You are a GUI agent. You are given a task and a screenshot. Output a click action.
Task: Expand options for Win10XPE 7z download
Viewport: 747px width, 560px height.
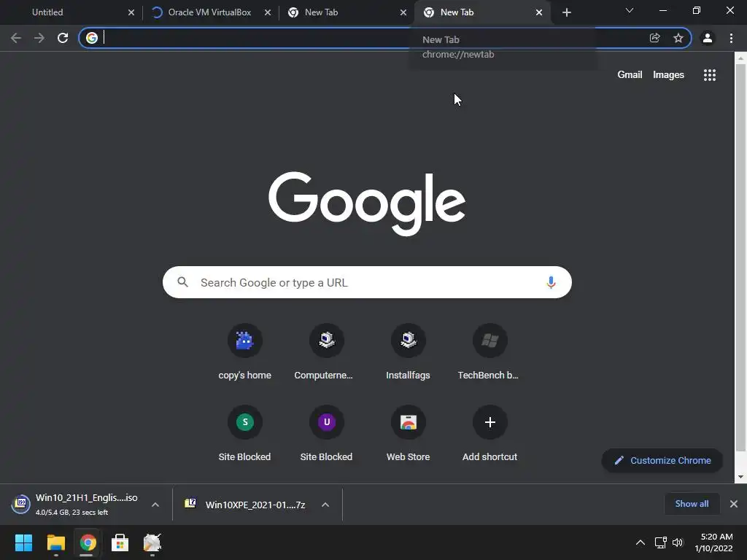coord(325,505)
